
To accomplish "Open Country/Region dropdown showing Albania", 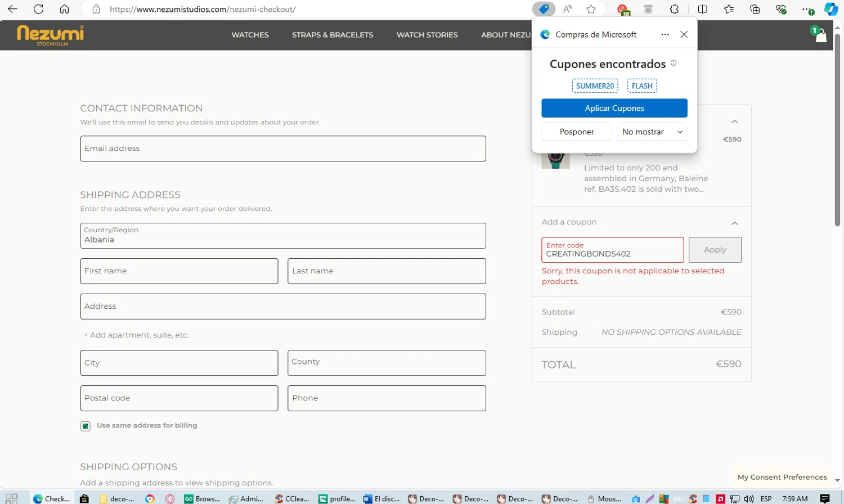I will (x=283, y=236).
